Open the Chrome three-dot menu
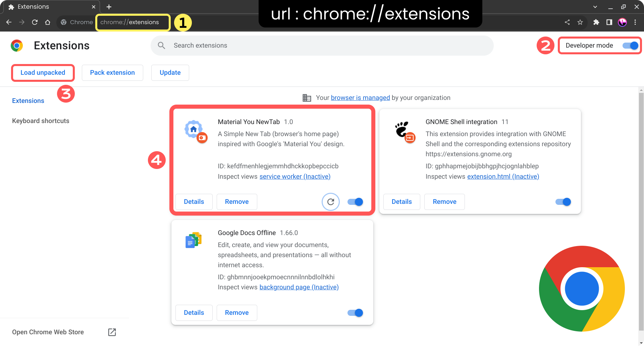 tap(635, 22)
